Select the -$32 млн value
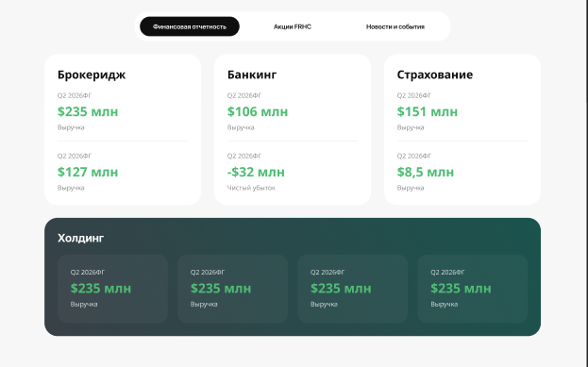588x367 pixels. (256, 172)
